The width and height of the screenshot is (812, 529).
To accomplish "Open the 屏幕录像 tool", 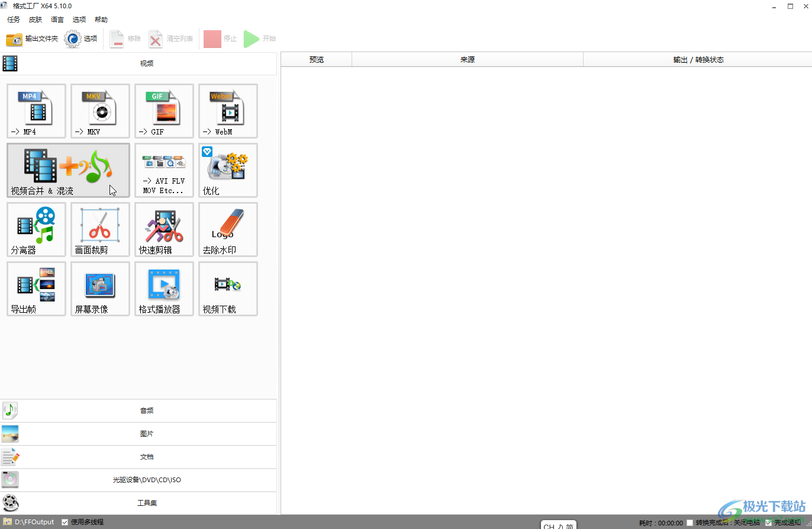I will coord(100,288).
